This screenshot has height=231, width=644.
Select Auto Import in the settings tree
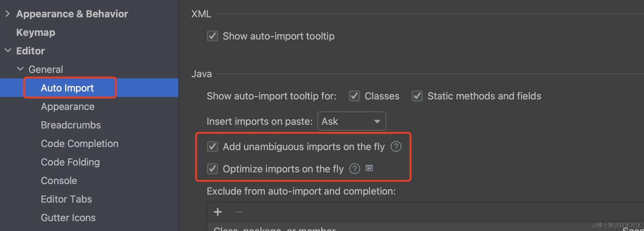(x=67, y=88)
